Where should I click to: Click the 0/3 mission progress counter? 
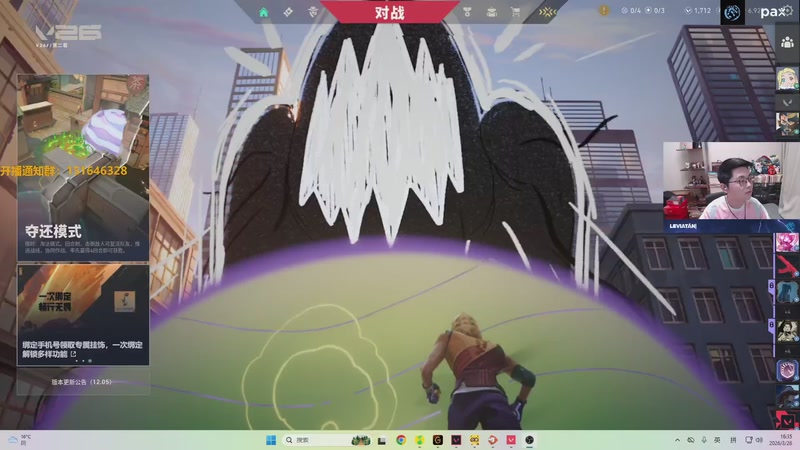click(x=655, y=10)
